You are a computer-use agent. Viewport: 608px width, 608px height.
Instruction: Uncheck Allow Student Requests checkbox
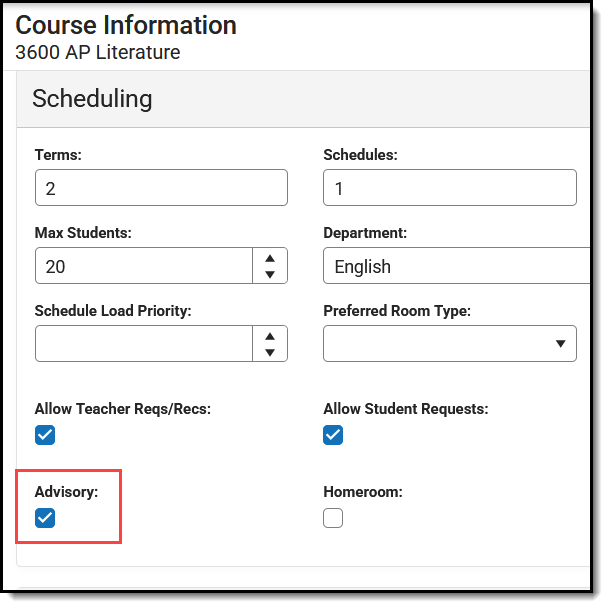[333, 435]
